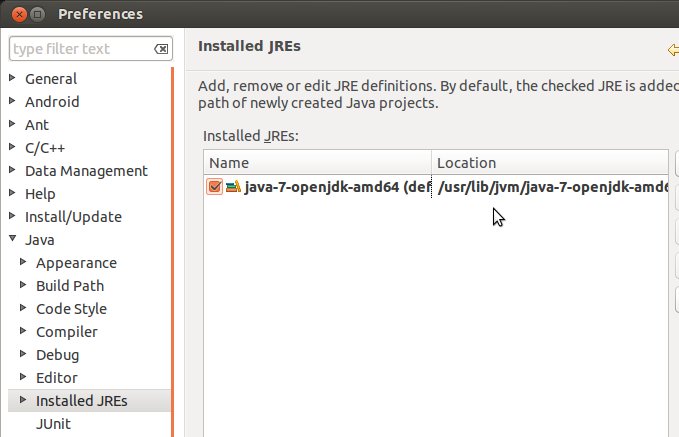Open the Appearance preferences page

(77, 263)
